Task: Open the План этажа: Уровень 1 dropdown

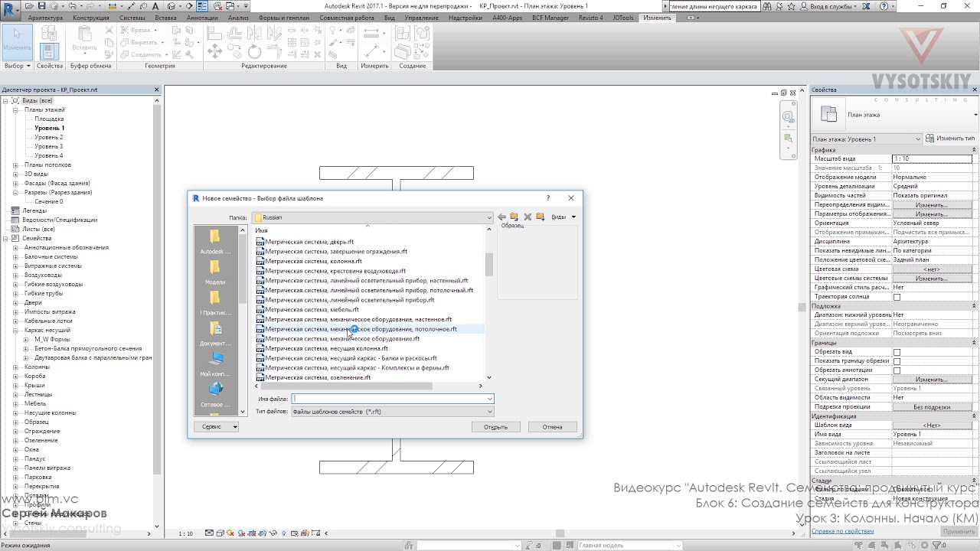Action: (x=867, y=139)
